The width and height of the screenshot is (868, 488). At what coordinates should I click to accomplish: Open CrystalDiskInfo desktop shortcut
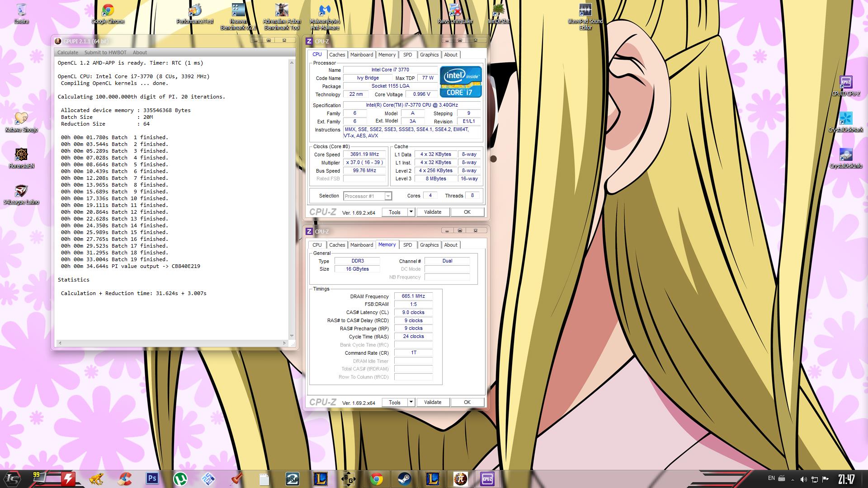pos(846,158)
